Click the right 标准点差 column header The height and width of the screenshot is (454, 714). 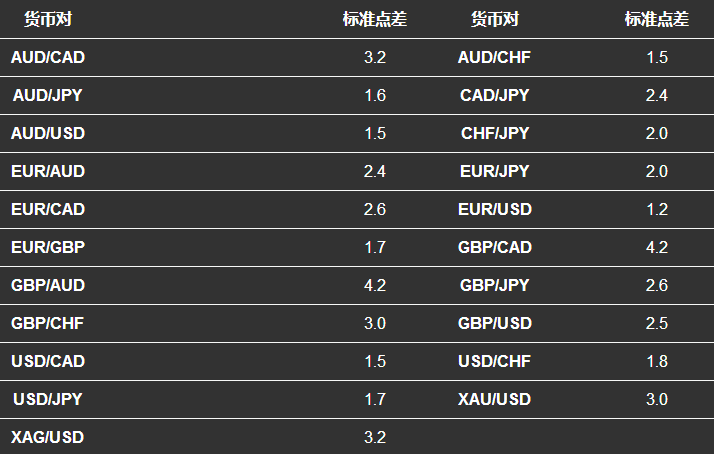click(x=657, y=19)
